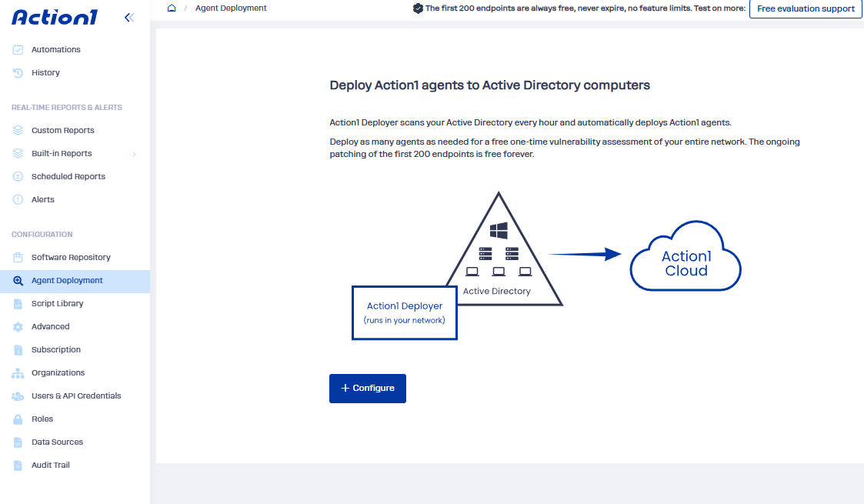Click the Automations checkmark icon
The image size is (864, 504).
(x=18, y=49)
